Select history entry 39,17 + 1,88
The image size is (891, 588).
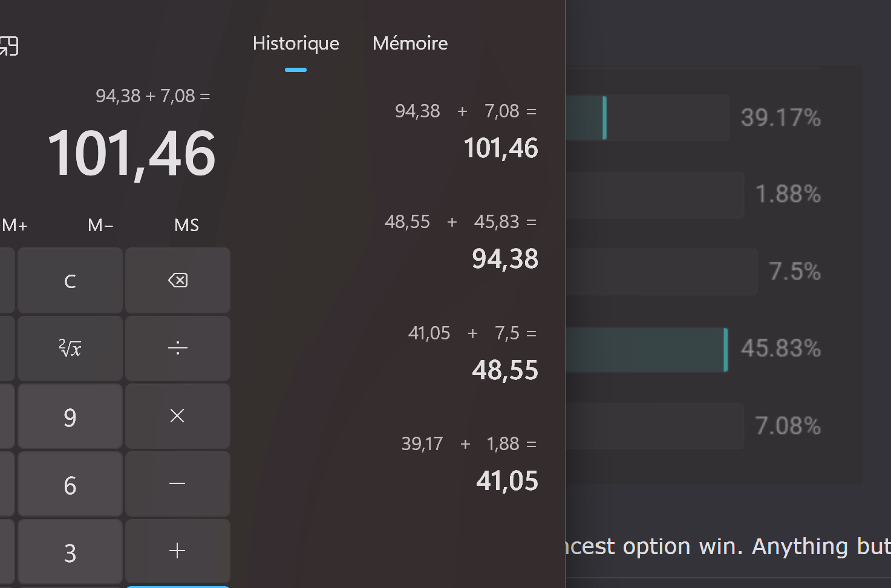pos(469,464)
